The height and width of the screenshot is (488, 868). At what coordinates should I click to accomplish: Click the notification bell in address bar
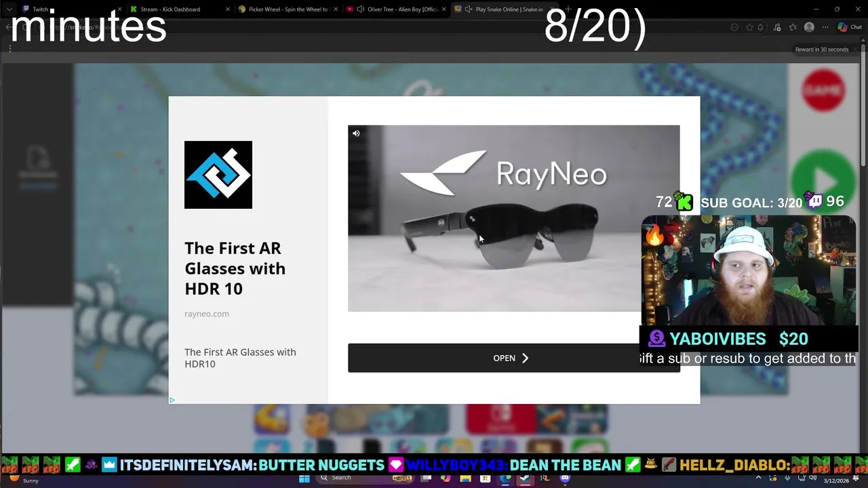(x=760, y=27)
